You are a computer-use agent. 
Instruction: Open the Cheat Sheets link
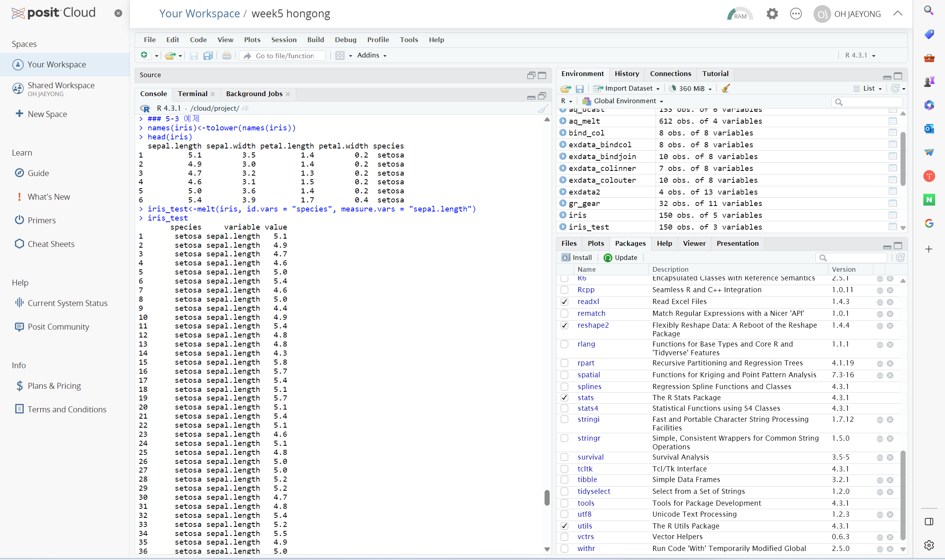(x=51, y=244)
